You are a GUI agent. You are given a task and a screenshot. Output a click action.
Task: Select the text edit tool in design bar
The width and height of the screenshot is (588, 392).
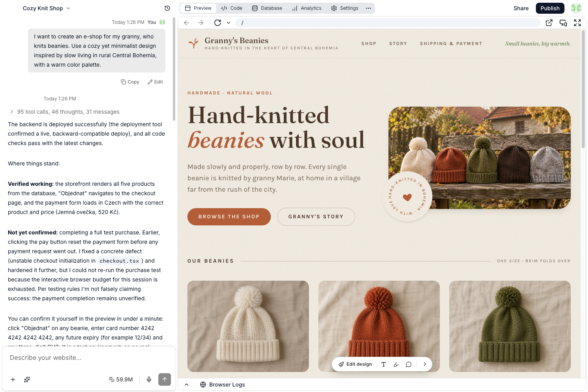click(x=383, y=364)
